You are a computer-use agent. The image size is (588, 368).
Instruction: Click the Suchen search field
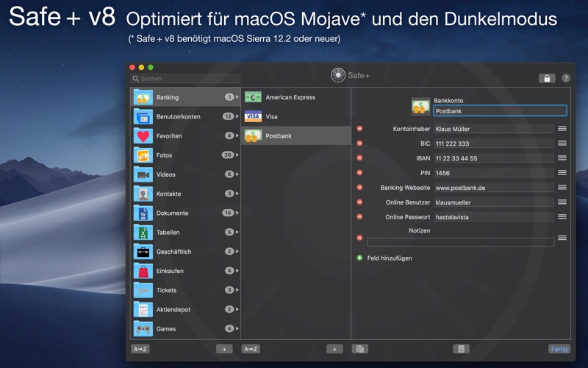[x=186, y=79]
